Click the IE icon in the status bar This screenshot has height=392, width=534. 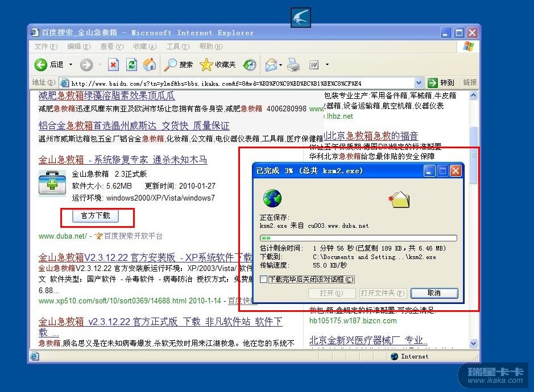point(34,356)
